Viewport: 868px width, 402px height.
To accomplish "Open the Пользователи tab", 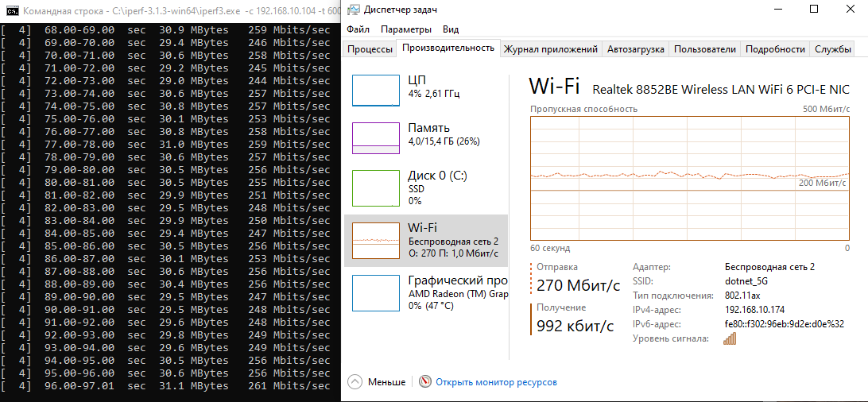I will pos(705,49).
